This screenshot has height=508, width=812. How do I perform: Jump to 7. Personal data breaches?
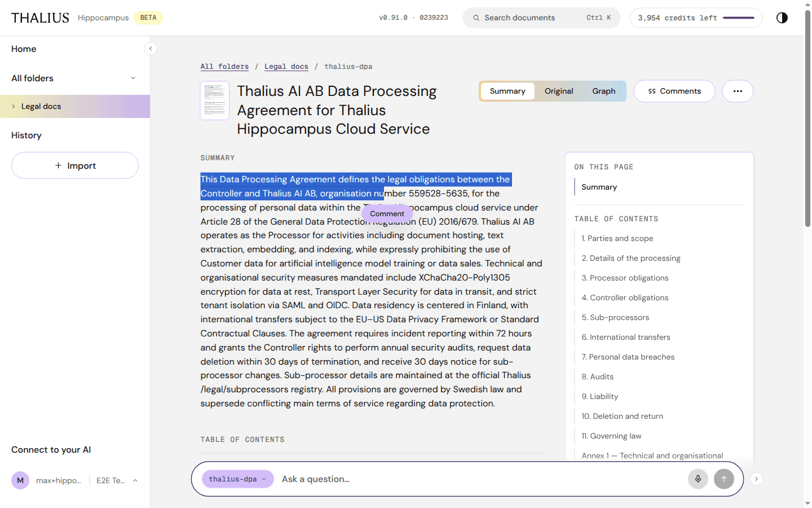(628, 357)
